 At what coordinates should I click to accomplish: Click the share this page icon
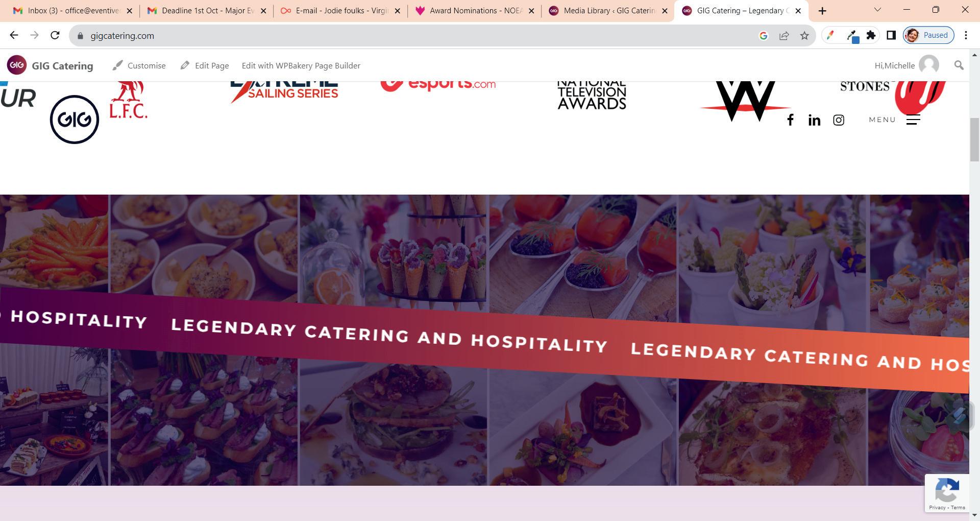(784, 36)
